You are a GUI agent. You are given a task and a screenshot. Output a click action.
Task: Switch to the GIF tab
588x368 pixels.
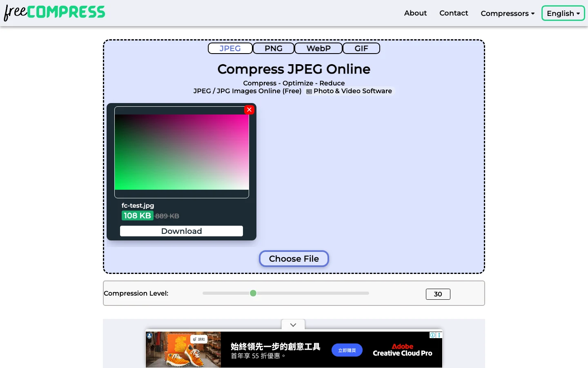[x=361, y=48]
